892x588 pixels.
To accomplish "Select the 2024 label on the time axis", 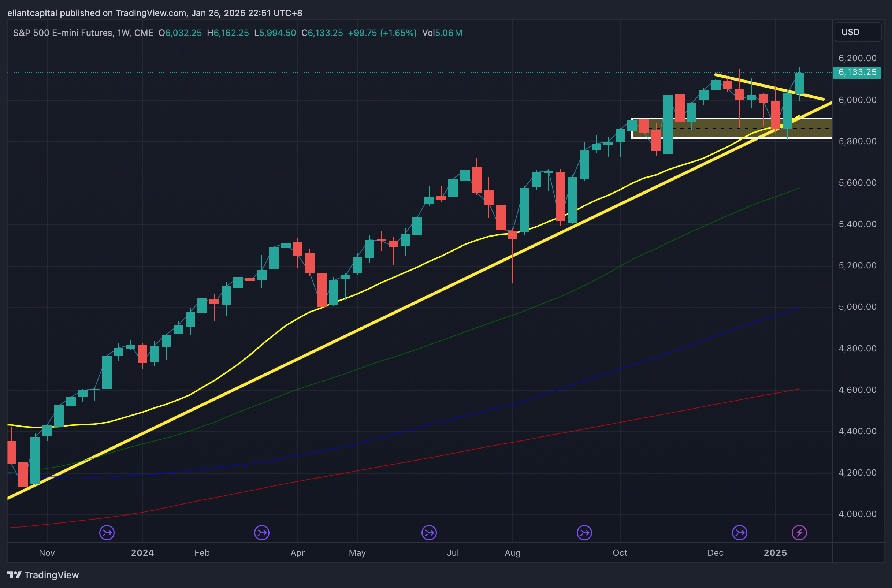I will point(142,553).
